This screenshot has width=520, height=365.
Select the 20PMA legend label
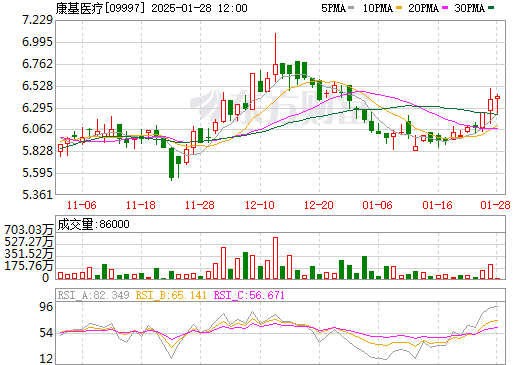click(x=423, y=8)
